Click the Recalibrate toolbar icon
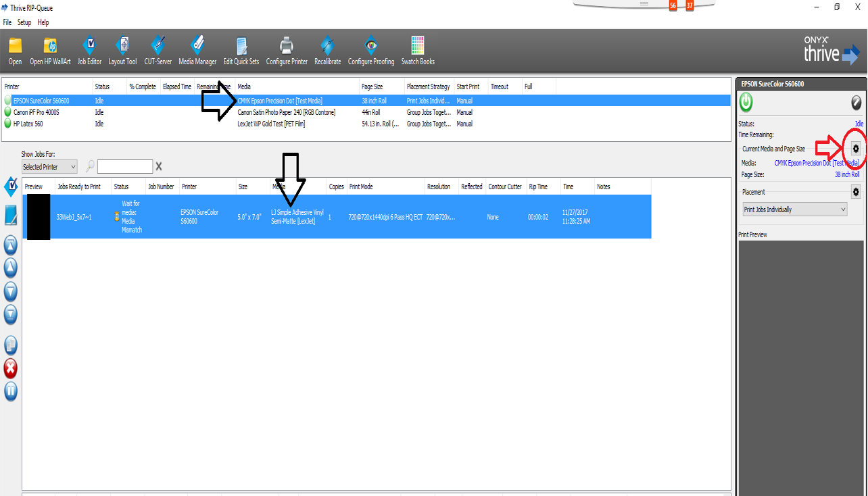 point(327,51)
